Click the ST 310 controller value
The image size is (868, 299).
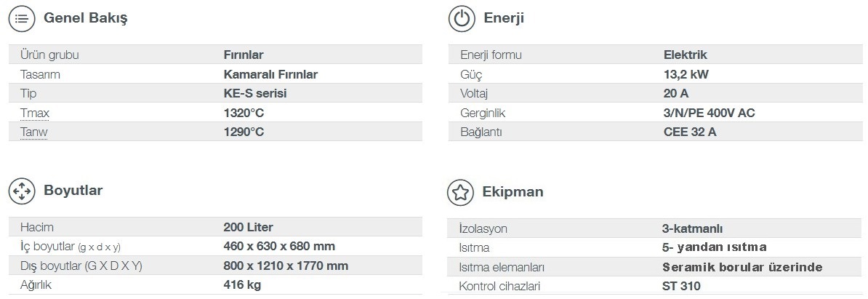[681, 286]
